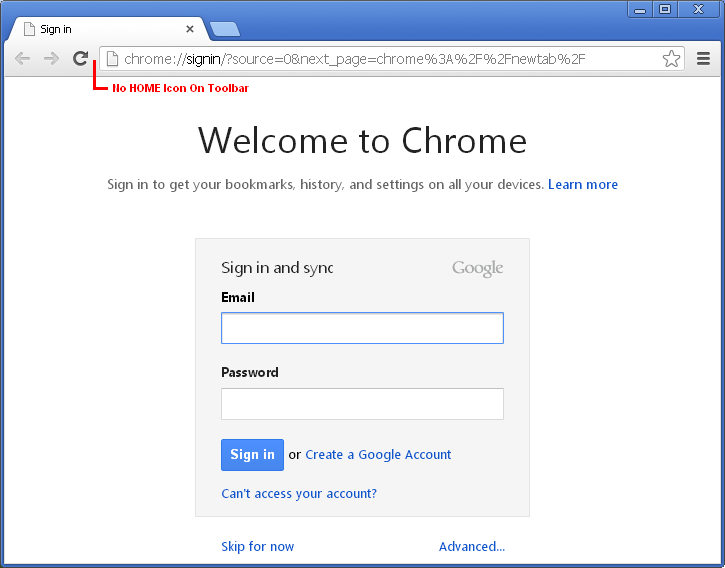This screenshot has height=568, width=725.
Task: Close the Sign in tab
Action: (x=190, y=29)
